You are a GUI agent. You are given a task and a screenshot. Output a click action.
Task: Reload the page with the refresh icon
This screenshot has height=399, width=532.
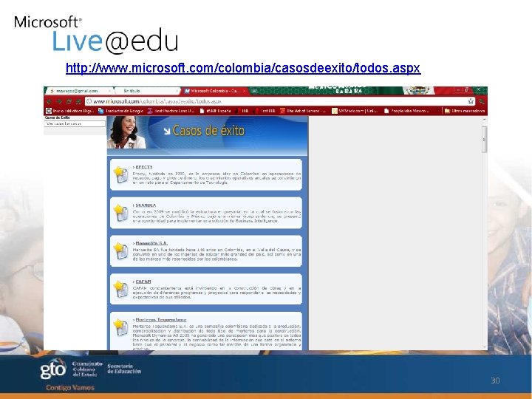[x=69, y=101]
